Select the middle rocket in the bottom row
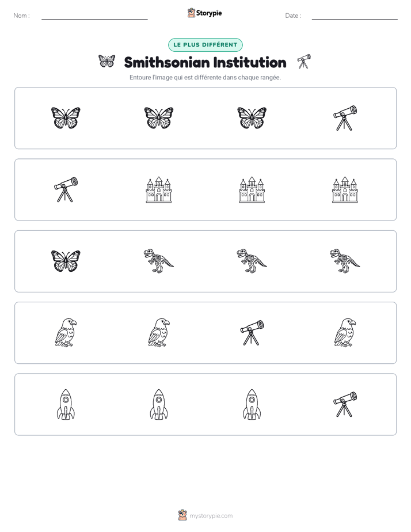This screenshot has height=532, width=411. click(x=159, y=404)
